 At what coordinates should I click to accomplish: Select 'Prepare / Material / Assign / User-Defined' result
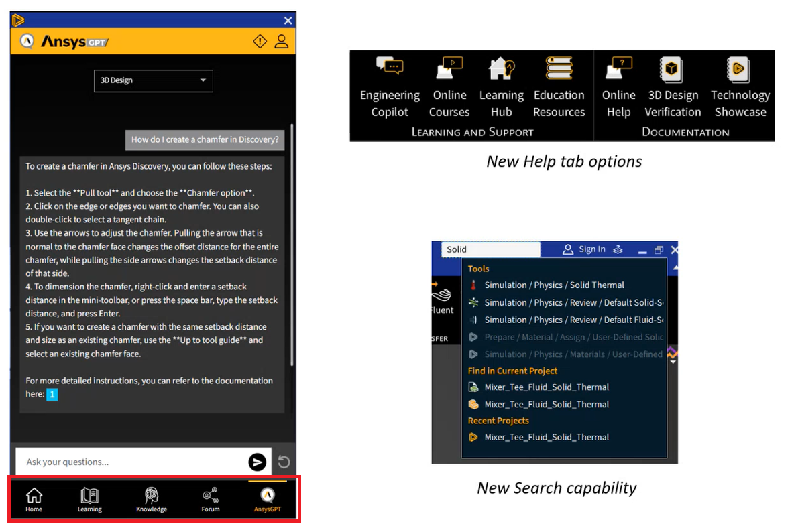(564, 337)
